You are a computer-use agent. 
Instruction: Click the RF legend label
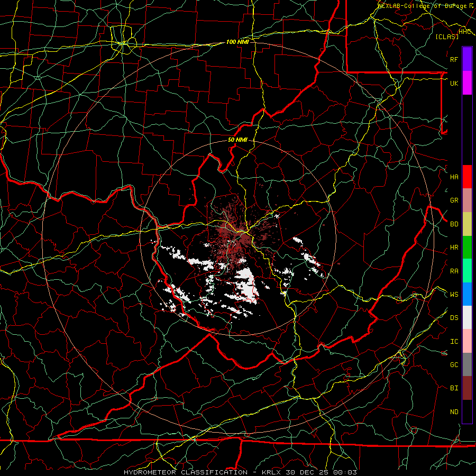(454, 59)
